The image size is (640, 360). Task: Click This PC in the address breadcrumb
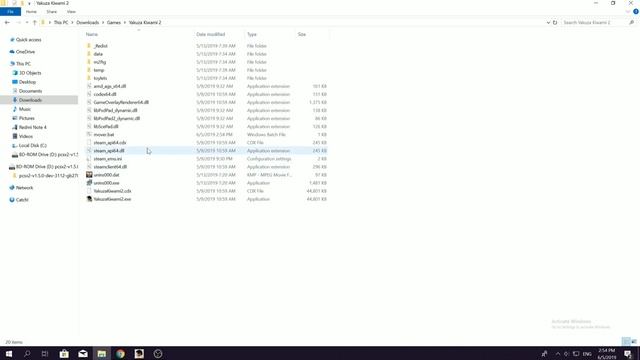coord(61,22)
